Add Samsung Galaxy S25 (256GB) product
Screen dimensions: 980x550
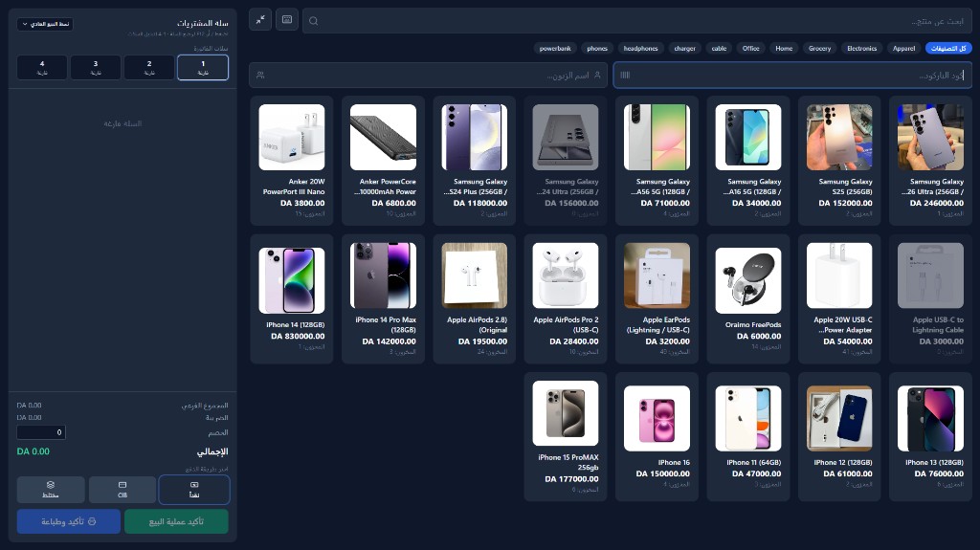click(839, 161)
